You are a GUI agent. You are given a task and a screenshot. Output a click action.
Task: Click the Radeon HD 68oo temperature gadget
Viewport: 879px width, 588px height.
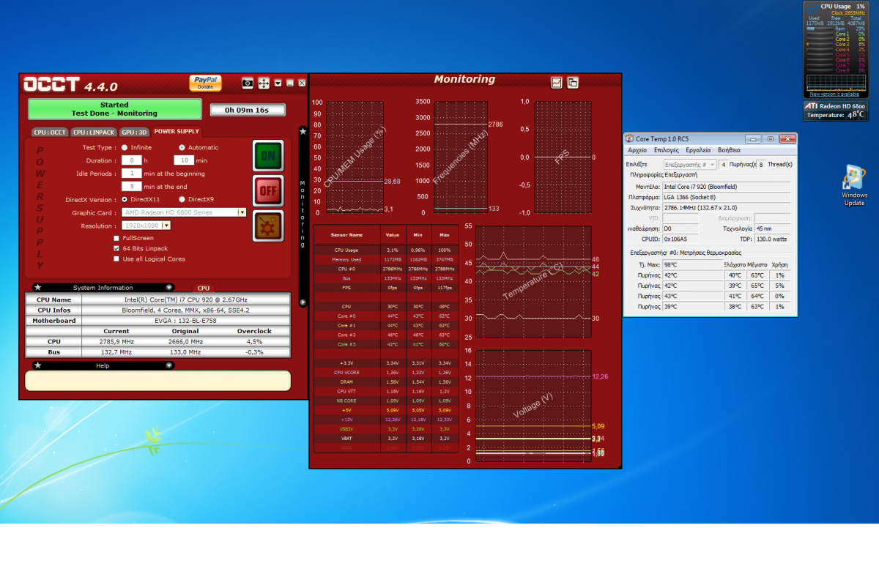pos(836,111)
